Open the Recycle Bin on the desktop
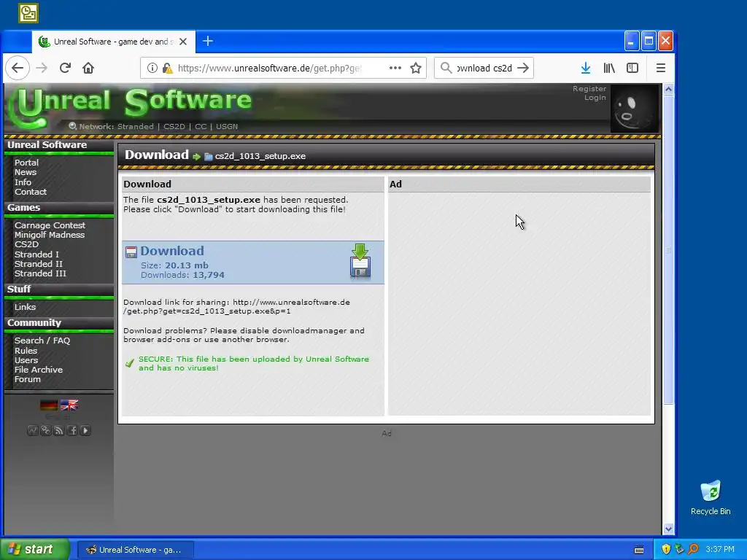Screen dimensions: 747x560 (x=711, y=497)
